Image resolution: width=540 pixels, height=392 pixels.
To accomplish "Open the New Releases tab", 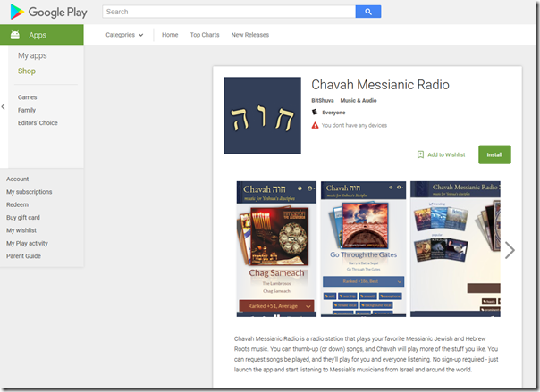I will pyautogui.click(x=250, y=35).
